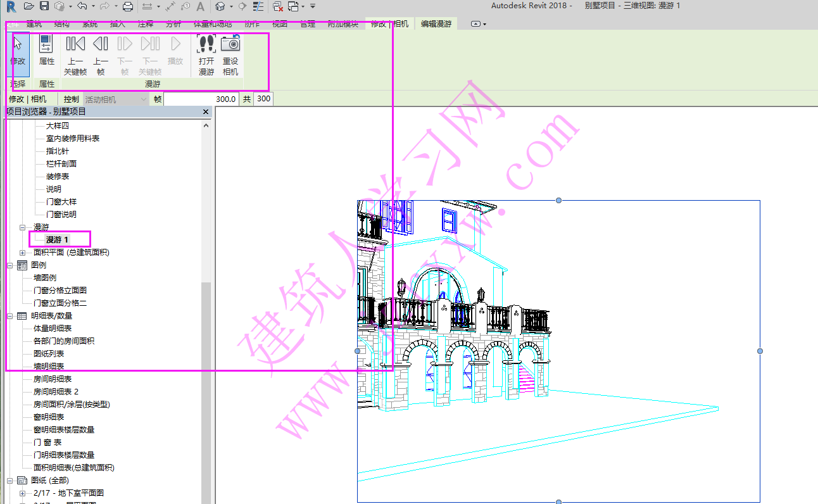Click the Redo arrow icon
This screenshot has height=504, width=818.
click(104, 6)
